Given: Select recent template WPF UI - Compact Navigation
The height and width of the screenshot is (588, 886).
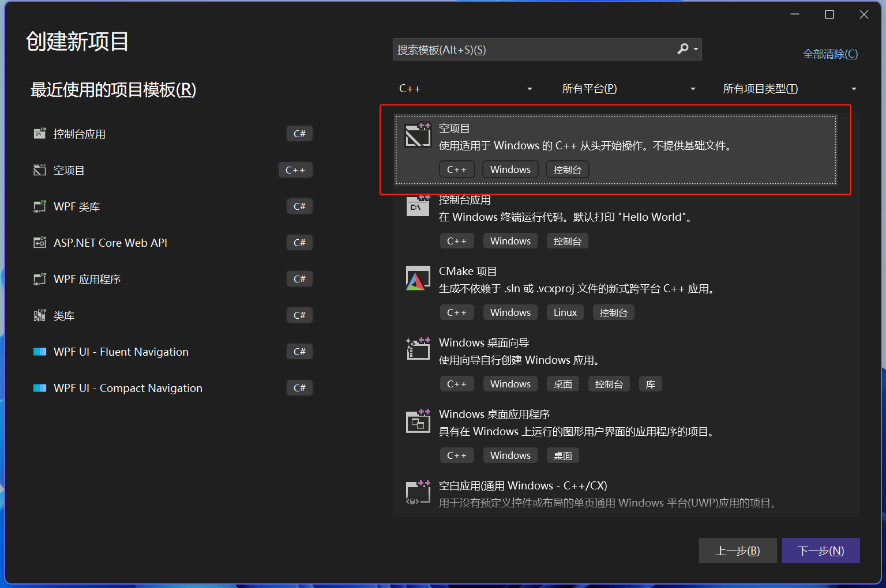Looking at the screenshot, I should 172,388.
